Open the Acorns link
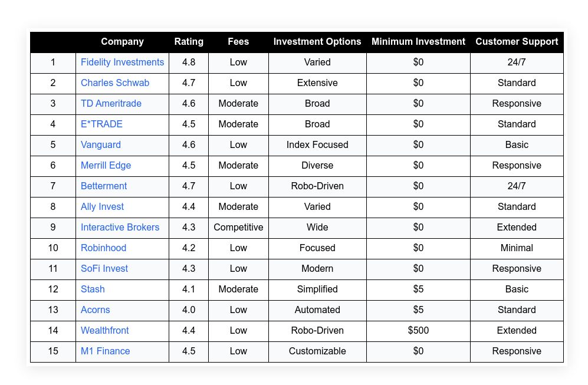 pyautogui.click(x=96, y=310)
